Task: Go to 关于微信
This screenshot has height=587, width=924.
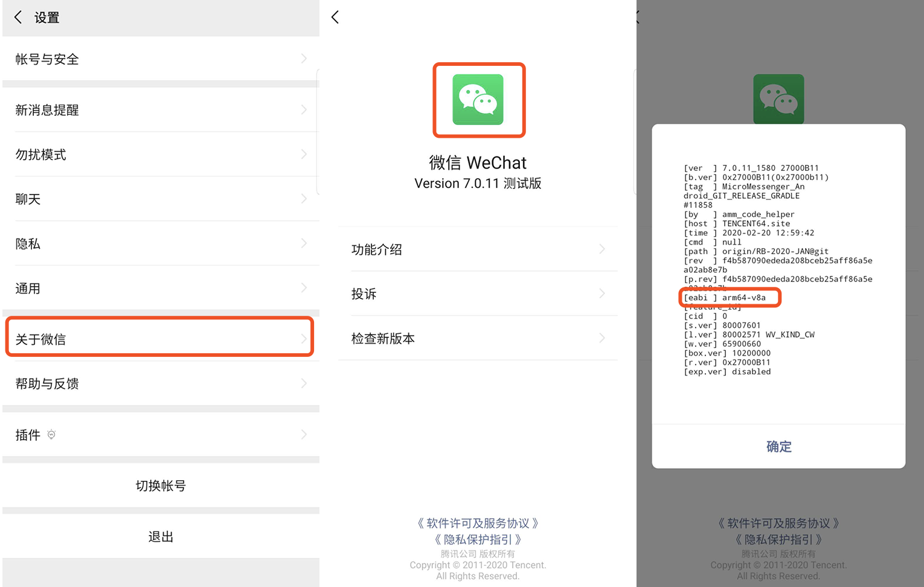Action: click(x=161, y=338)
